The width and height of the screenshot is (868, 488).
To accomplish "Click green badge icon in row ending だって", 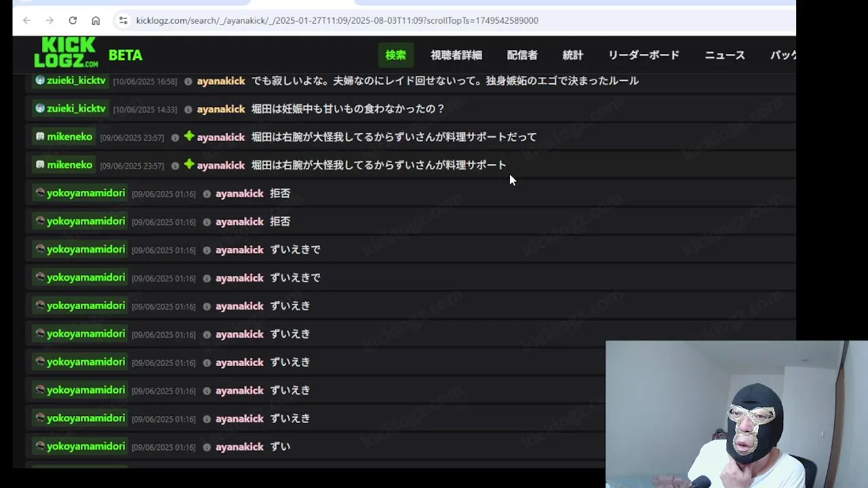I will (x=189, y=136).
